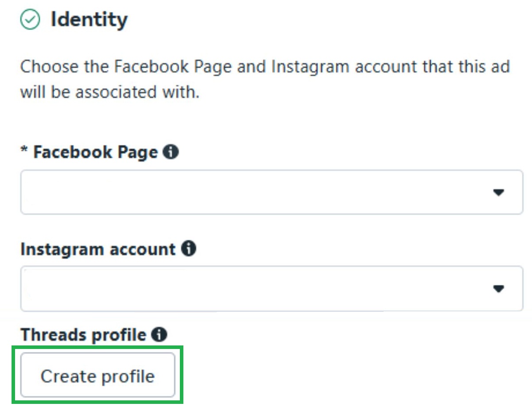Click the Identity section heading
This screenshot has width=532, height=407.
click(89, 20)
